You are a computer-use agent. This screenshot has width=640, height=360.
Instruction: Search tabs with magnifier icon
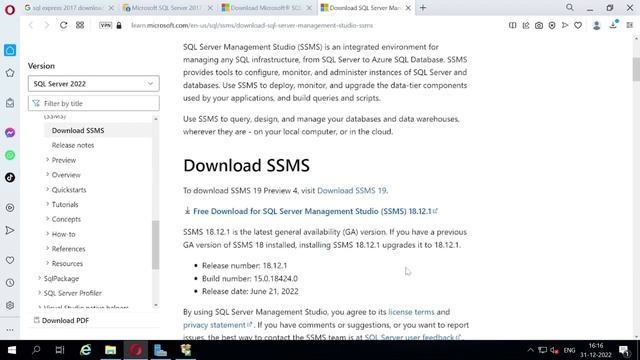coord(570,8)
